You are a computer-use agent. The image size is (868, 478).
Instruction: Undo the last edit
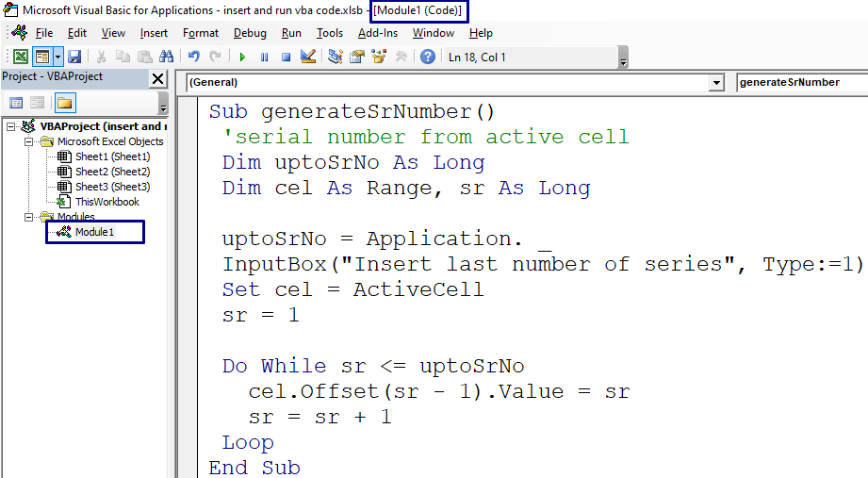tap(193, 57)
